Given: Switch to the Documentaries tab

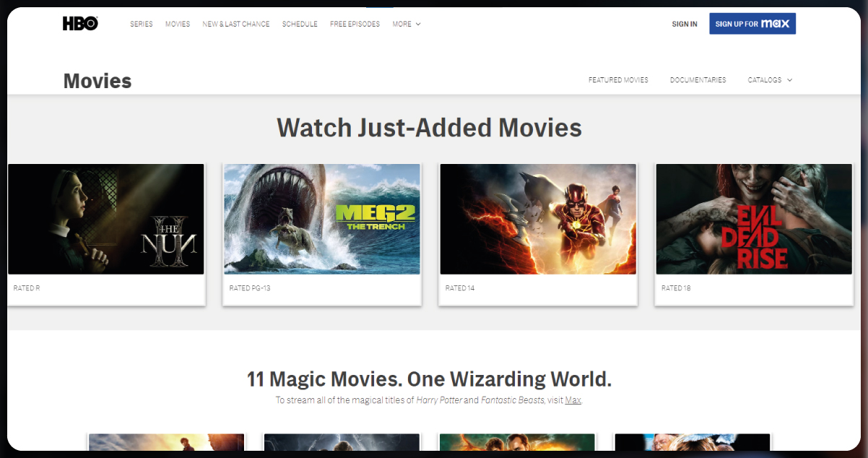Looking at the screenshot, I should pos(698,80).
